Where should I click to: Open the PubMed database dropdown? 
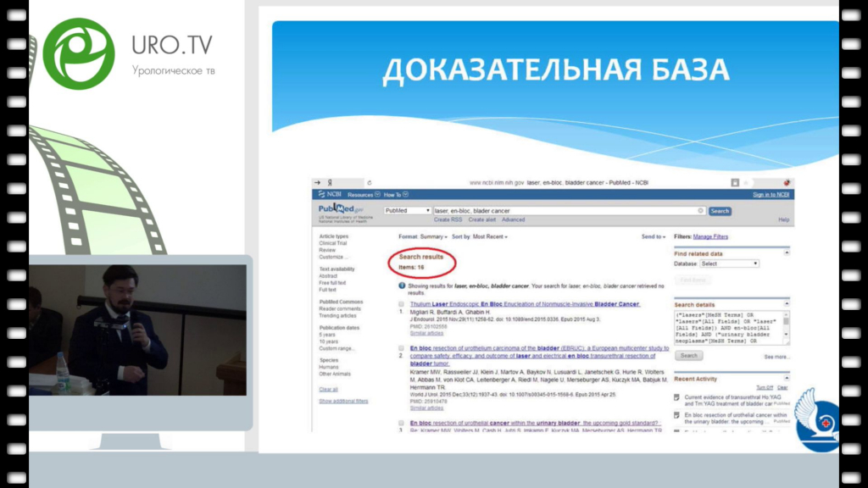(x=407, y=211)
